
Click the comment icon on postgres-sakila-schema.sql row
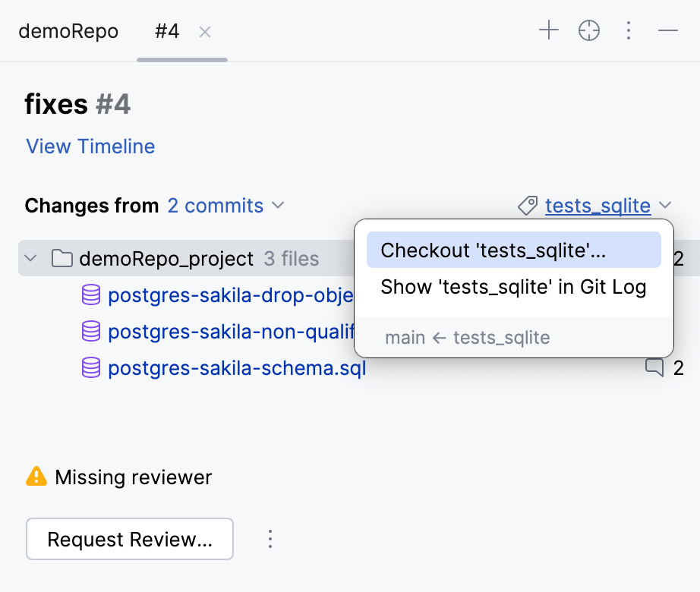point(654,368)
